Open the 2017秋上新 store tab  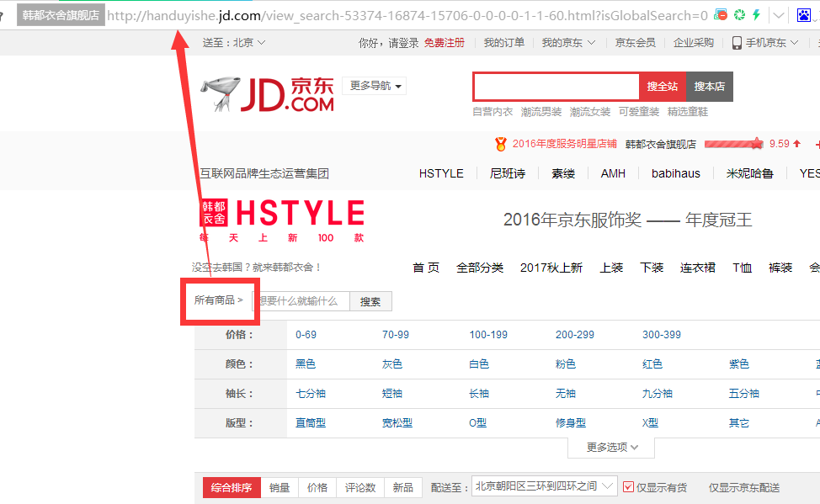click(551, 268)
